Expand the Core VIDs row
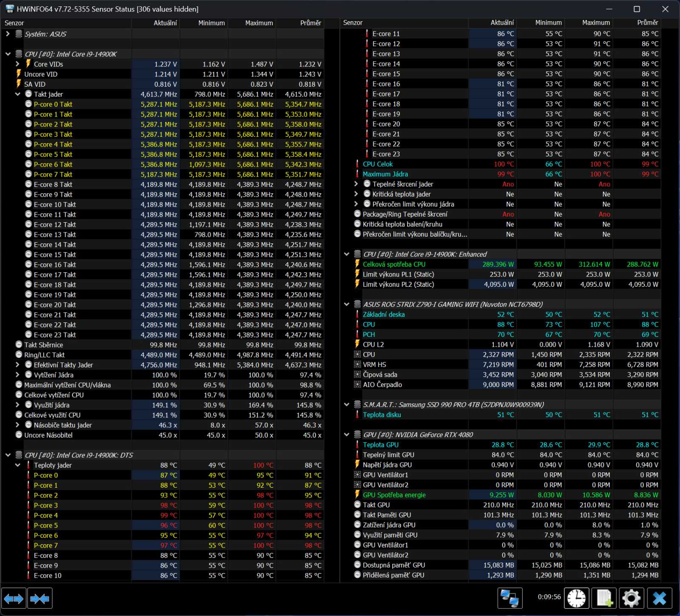This screenshot has width=680, height=616. 17,64
